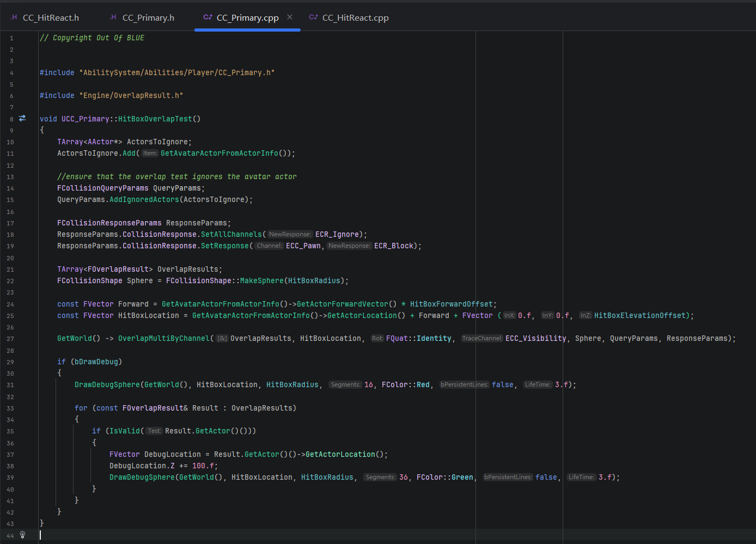Click line number 33 in the gutter
Screen dimensions: 756x544
click(10, 408)
